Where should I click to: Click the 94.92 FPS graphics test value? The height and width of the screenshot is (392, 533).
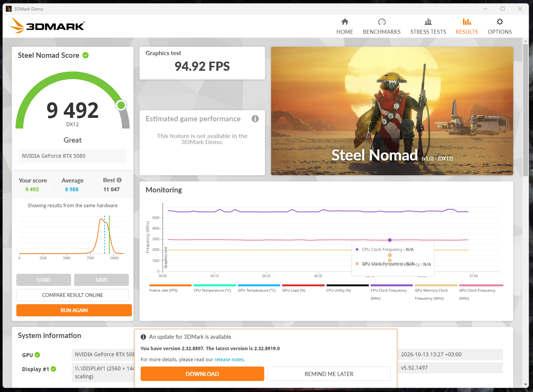tap(202, 66)
